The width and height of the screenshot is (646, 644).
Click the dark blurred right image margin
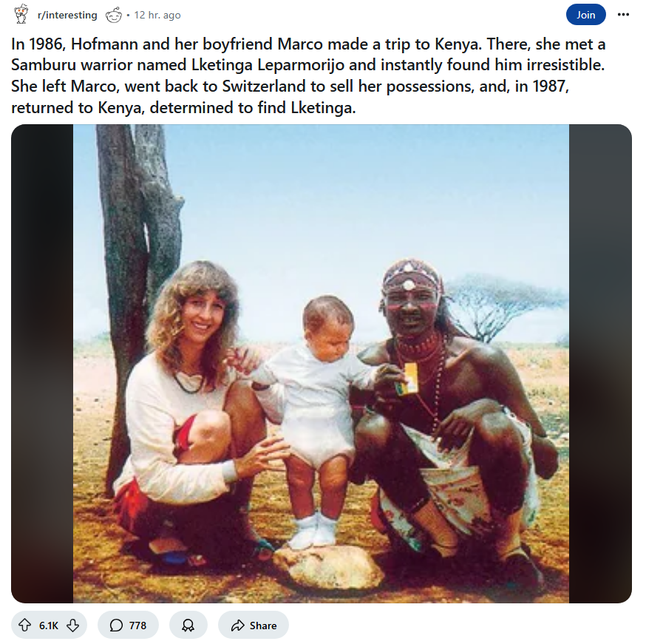coord(599,364)
